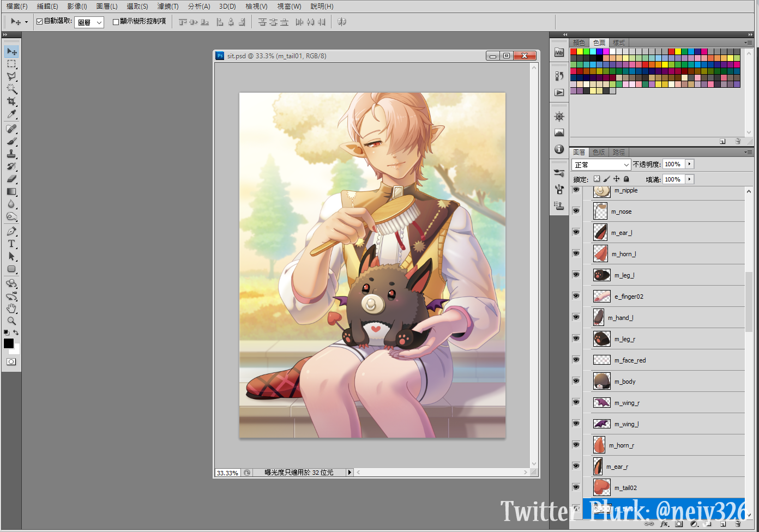The image size is (759, 532).
Task: Select the Hand tool
Action: (x=11, y=309)
